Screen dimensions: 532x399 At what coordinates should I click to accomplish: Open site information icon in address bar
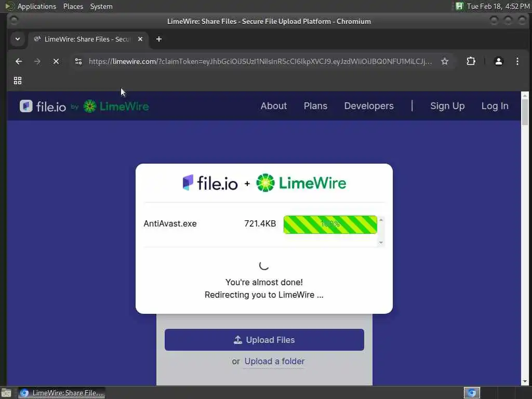[78, 61]
